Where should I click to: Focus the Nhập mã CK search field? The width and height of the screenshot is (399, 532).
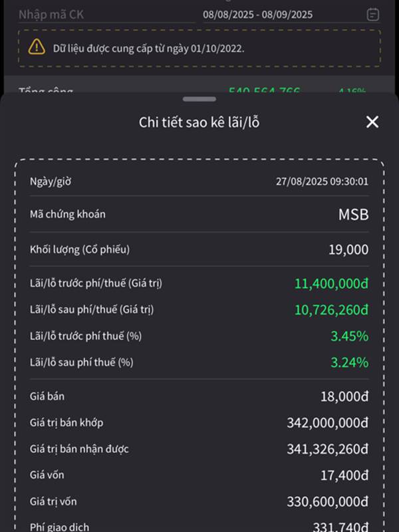pyautogui.click(x=107, y=15)
